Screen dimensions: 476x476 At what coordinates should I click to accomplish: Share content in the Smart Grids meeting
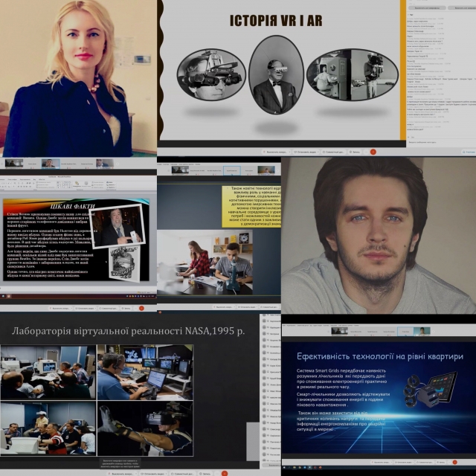tap(425, 463)
